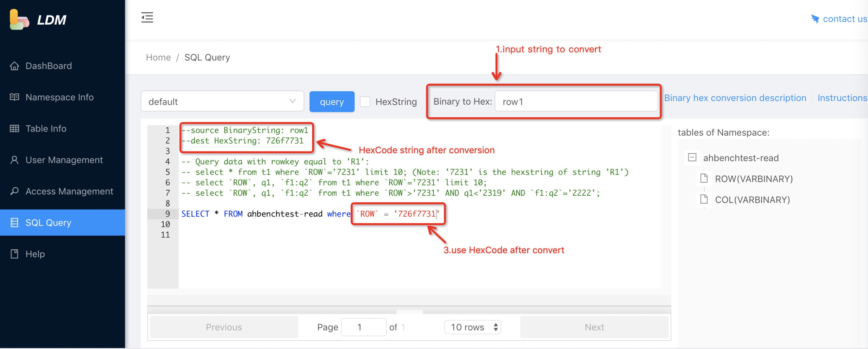The height and width of the screenshot is (349, 868).
Task: Open DashBoard menu item
Action: [62, 66]
